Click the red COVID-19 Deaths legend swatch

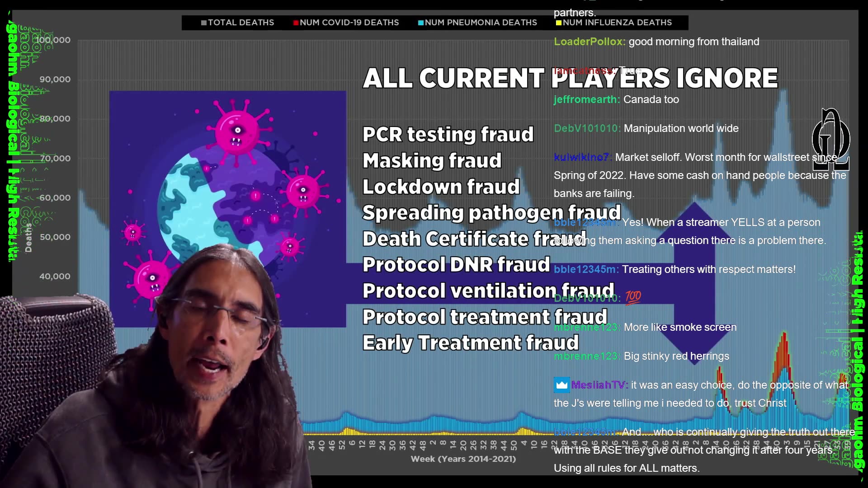click(x=296, y=23)
